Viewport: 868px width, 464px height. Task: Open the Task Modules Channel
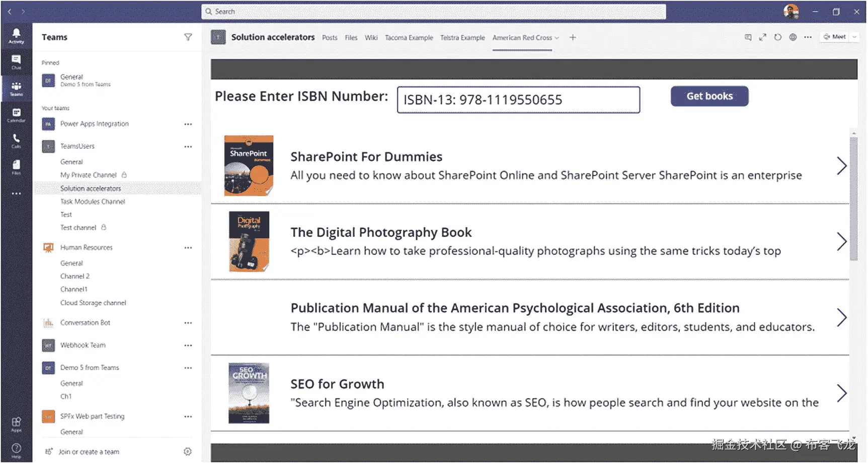point(93,202)
